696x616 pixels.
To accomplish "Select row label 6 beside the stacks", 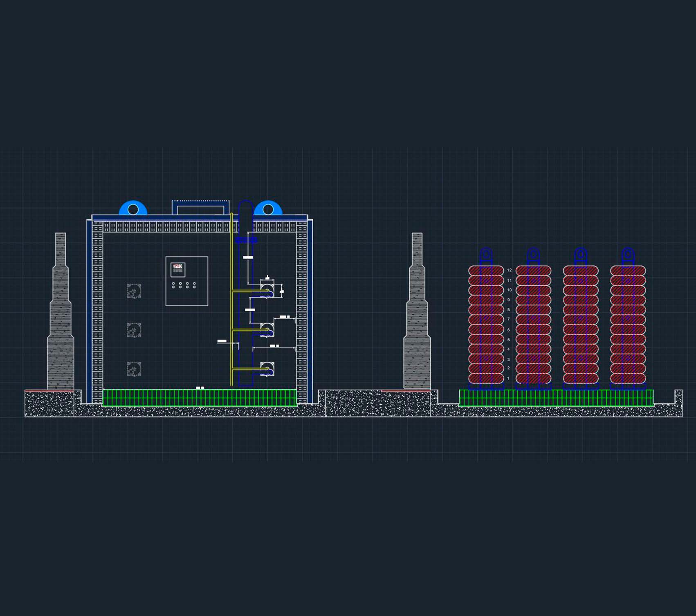I will pyautogui.click(x=508, y=330).
